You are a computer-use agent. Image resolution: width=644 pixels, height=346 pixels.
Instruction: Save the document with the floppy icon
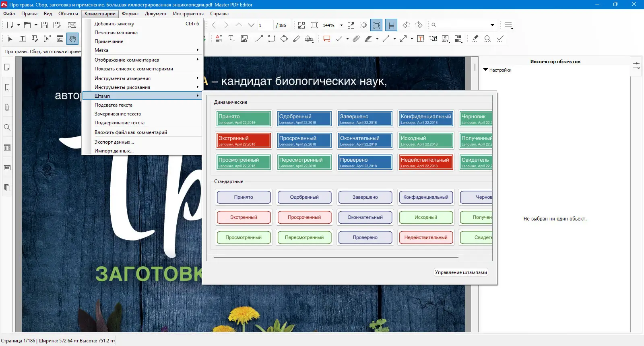[45, 25]
